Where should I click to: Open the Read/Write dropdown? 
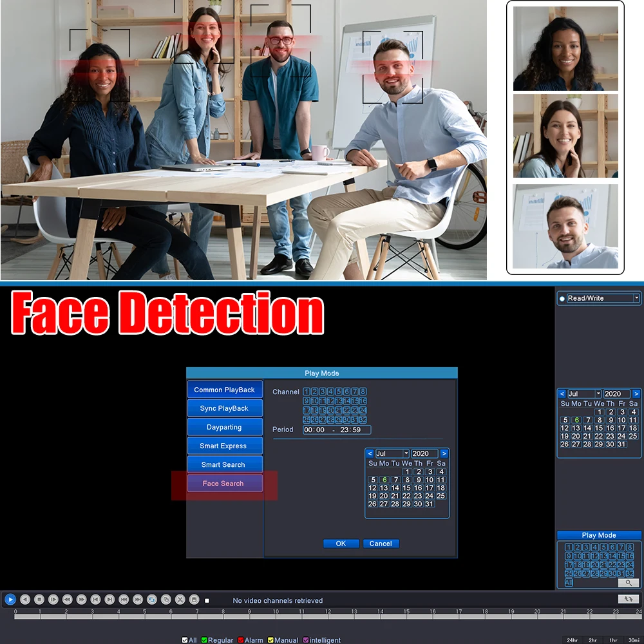[x=636, y=298]
